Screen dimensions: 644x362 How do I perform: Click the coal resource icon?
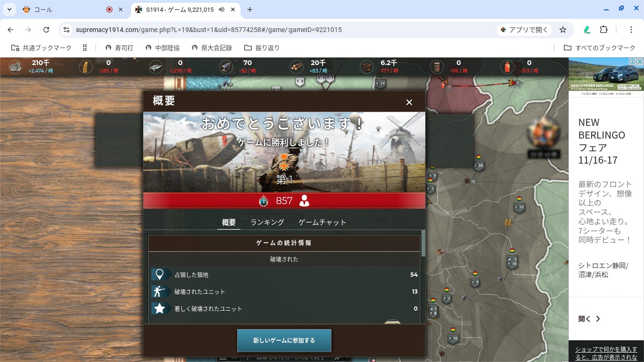coord(366,67)
